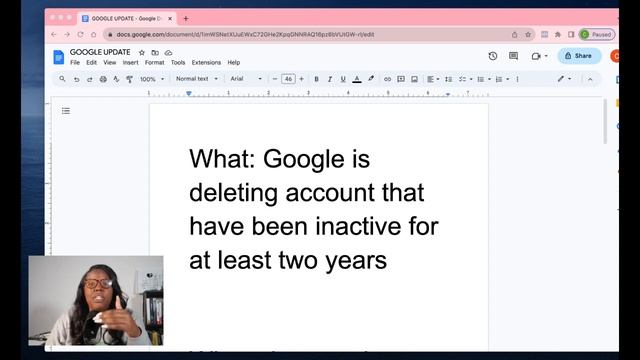Bookmark this page with the star
Viewport: 640px width, 360px height.
pos(528,35)
